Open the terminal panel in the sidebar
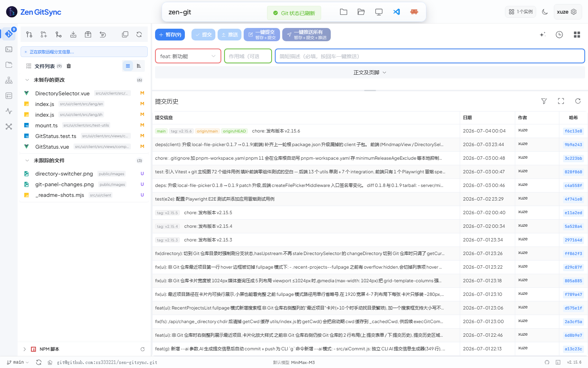The image size is (588, 368). [9, 49]
